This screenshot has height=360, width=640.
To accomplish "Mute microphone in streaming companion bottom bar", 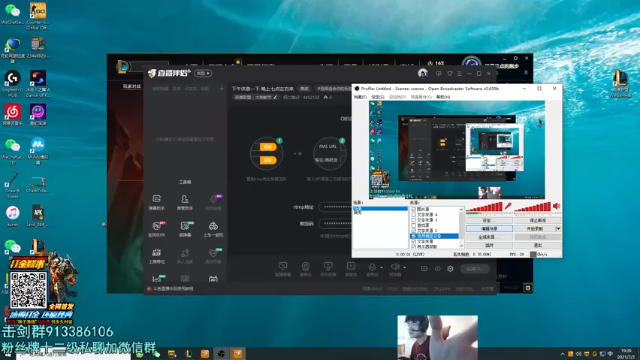I will 372,268.
